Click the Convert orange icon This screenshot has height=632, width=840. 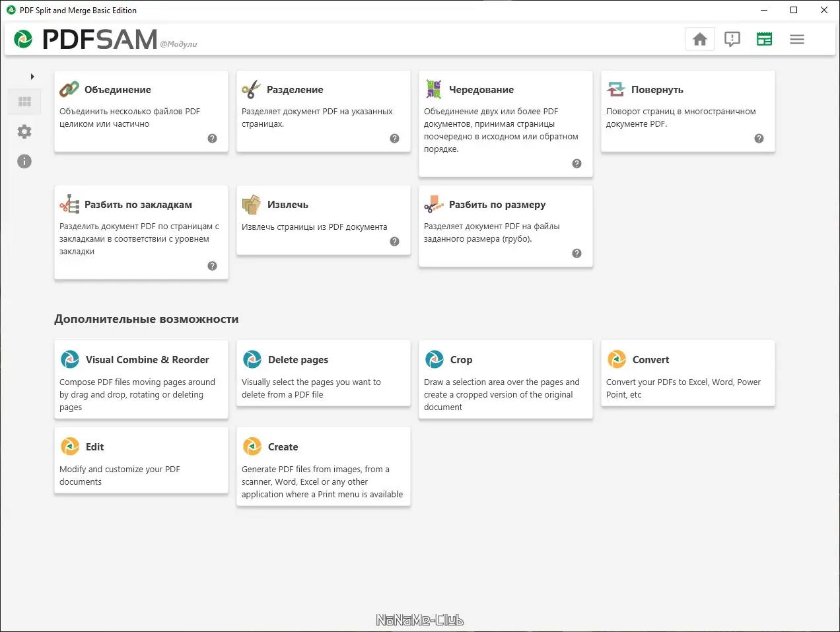point(617,359)
